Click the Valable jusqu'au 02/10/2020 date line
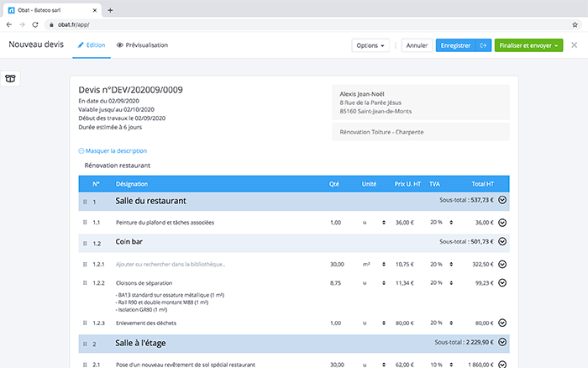Viewport: 588px width, 368px height. (116, 109)
